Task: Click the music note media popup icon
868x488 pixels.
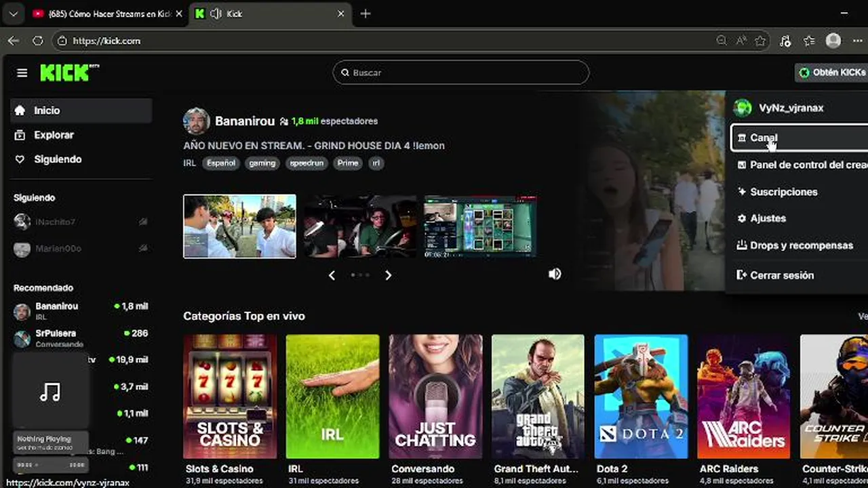Action: point(50,391)
